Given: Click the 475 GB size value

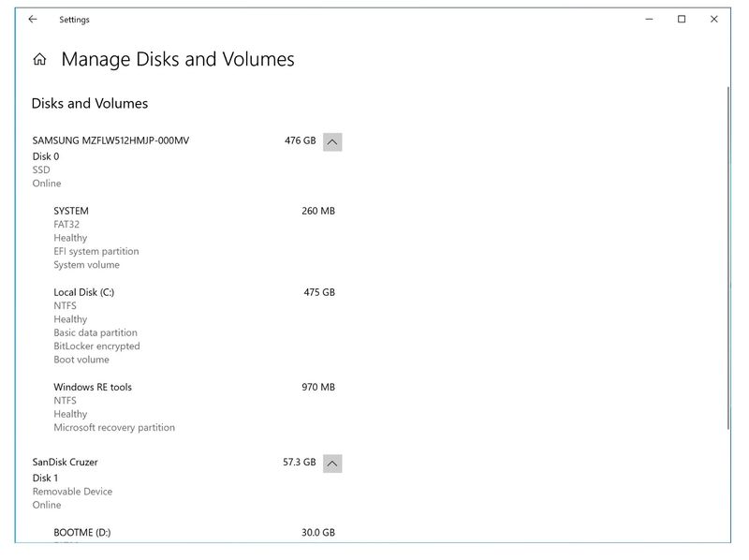Looking at the screenshot, I should tap(319, 292).
